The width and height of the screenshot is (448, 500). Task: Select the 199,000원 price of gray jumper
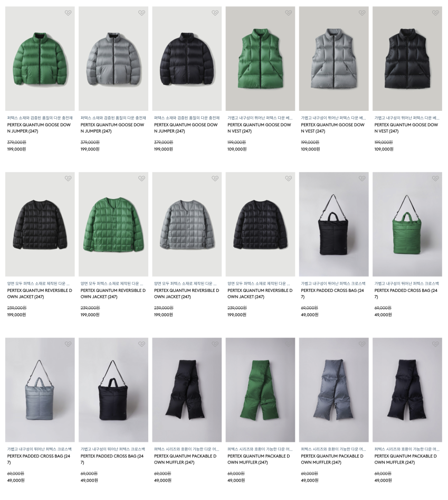coord(90,149)
